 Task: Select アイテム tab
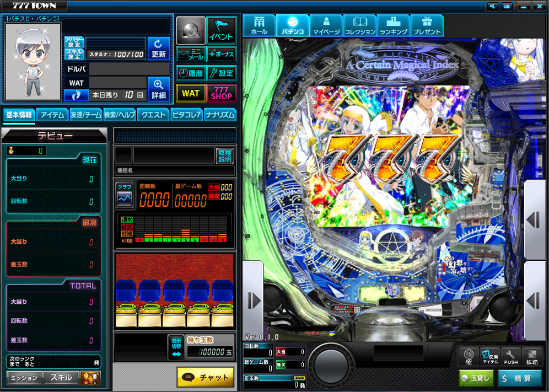52,115
